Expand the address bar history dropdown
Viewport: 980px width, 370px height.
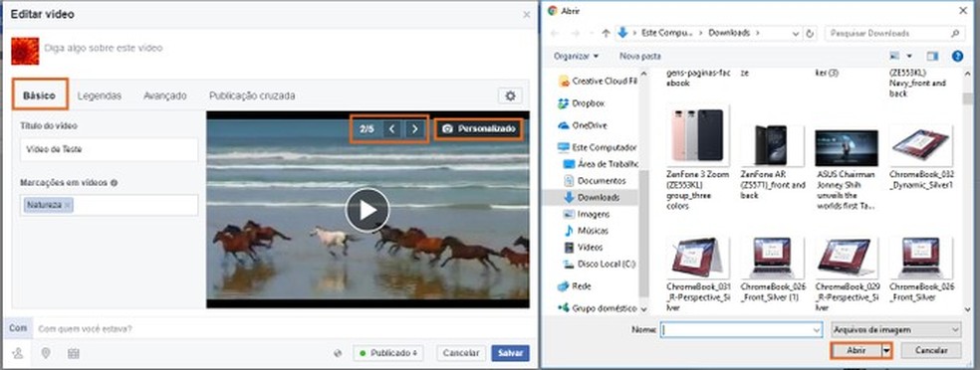796,33
